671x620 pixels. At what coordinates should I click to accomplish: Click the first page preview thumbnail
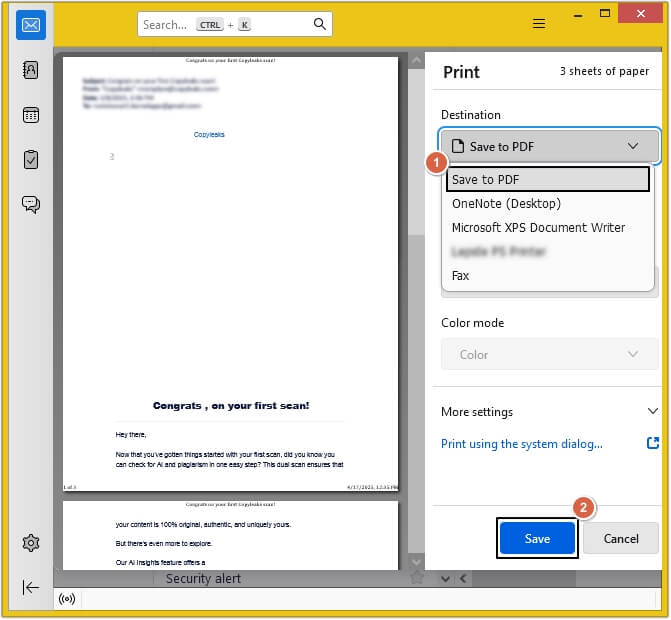point(230,274)
